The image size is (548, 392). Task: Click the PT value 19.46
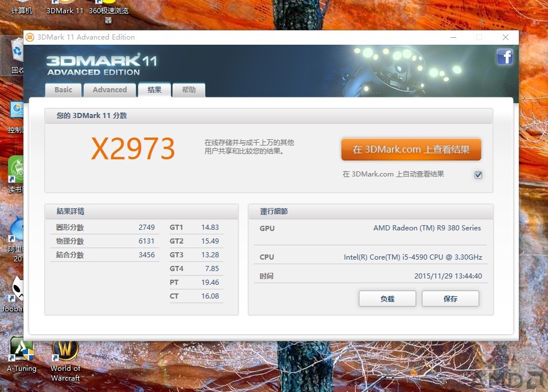(x=210, y=283)
